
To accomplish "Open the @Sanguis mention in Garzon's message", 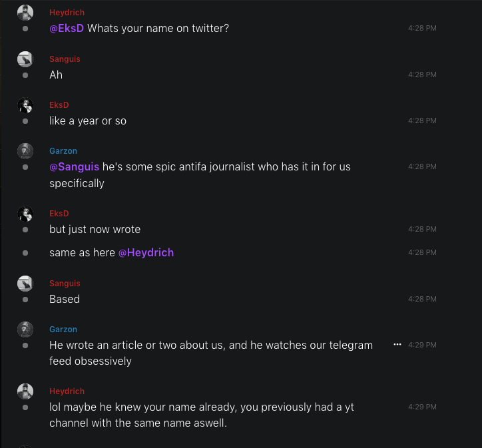I will tap(74, 166).
